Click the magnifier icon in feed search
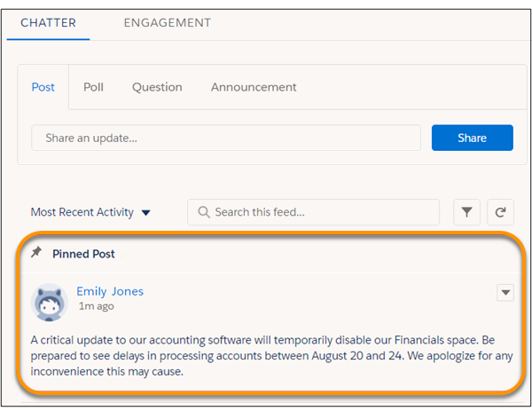The height and width of the screenshot is (419, 532). pyautogui.click(x=204, y=212)
